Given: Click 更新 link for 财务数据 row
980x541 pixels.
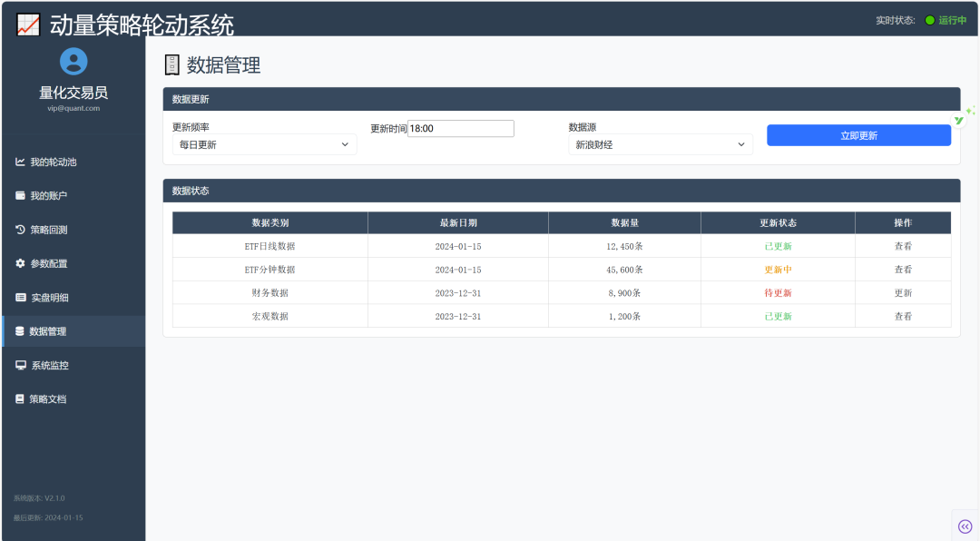Looking at the screenshot, I should click(902, 292).
